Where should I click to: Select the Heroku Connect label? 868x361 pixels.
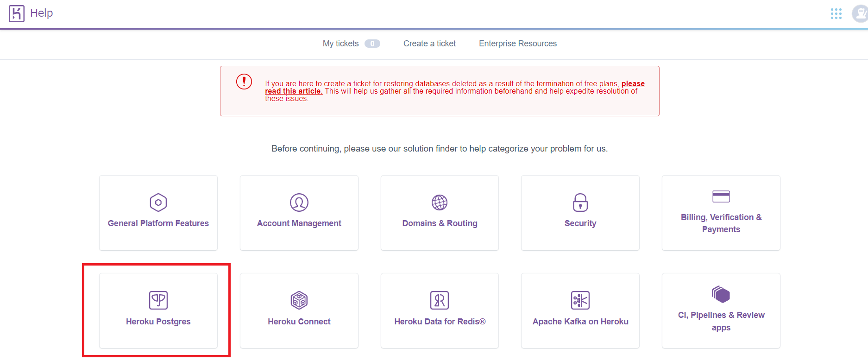pyautogui.click(x=299, y=322)
